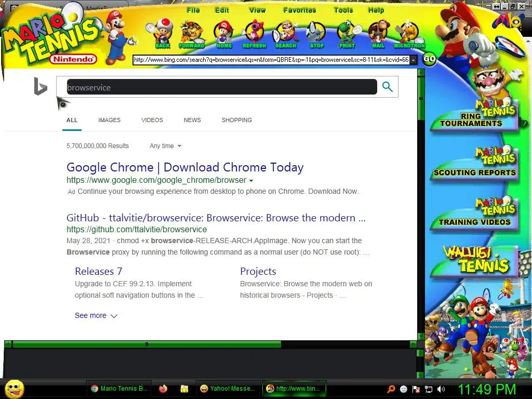Switch to Yahoo! Messenger taskbar item

(x=228, y=389)
